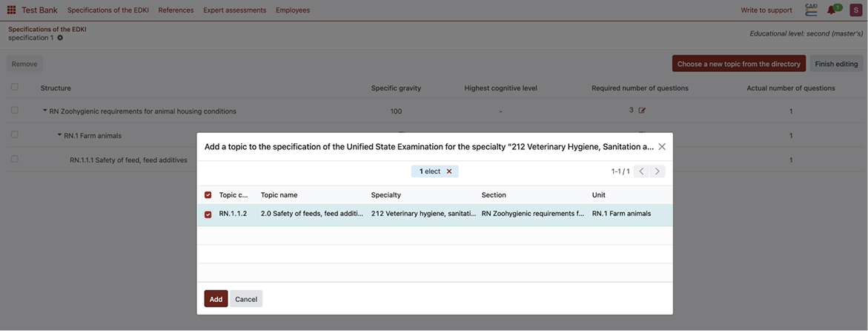Viewport: 868px width, 331px height.
Task: Select the RN.1.1.2 topic code cell
Action: click(233, 214)
